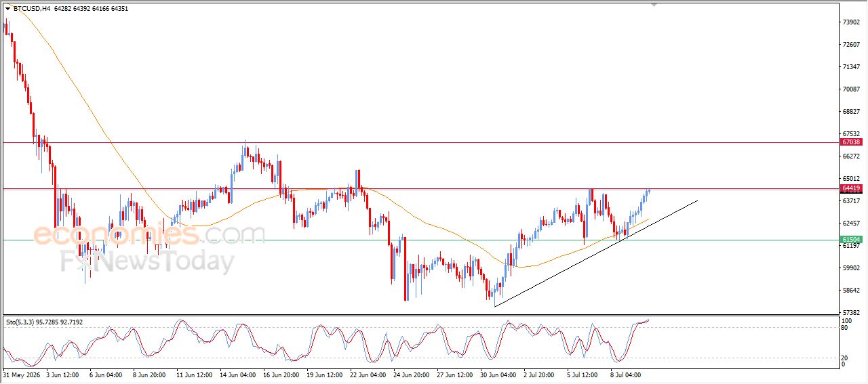Image resolution: width=868 pixels, height=384 pixels.
Task: Select the red 67038 price level tag
Action: pyautogui.click(x=851, y=142)
